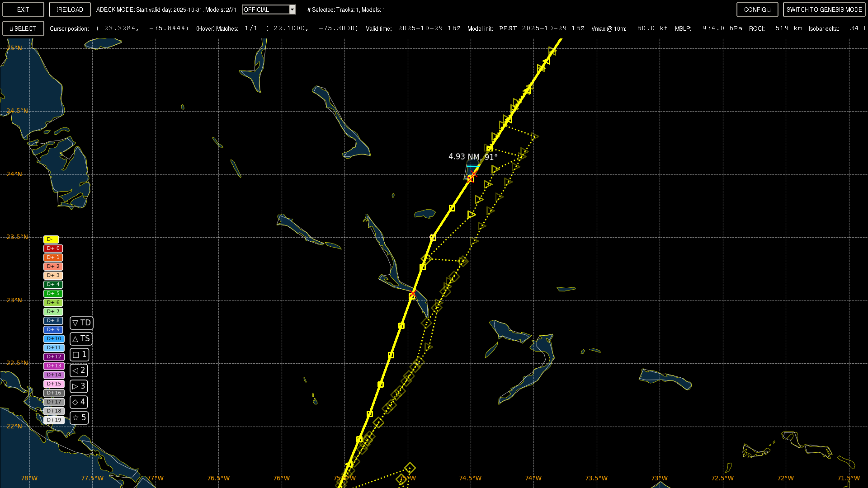The height and width of the screenshot is (488, 868).
Task: Click the TD downward triangle legend icon
Action: (75, 323)
